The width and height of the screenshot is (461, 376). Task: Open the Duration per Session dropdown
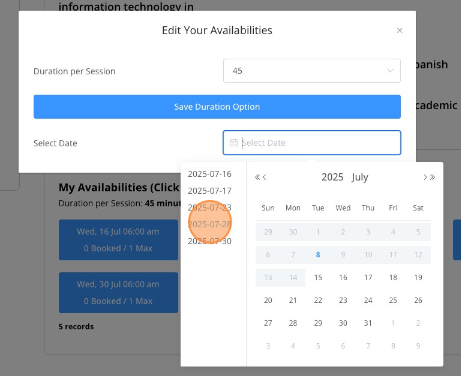click(312, 71)
